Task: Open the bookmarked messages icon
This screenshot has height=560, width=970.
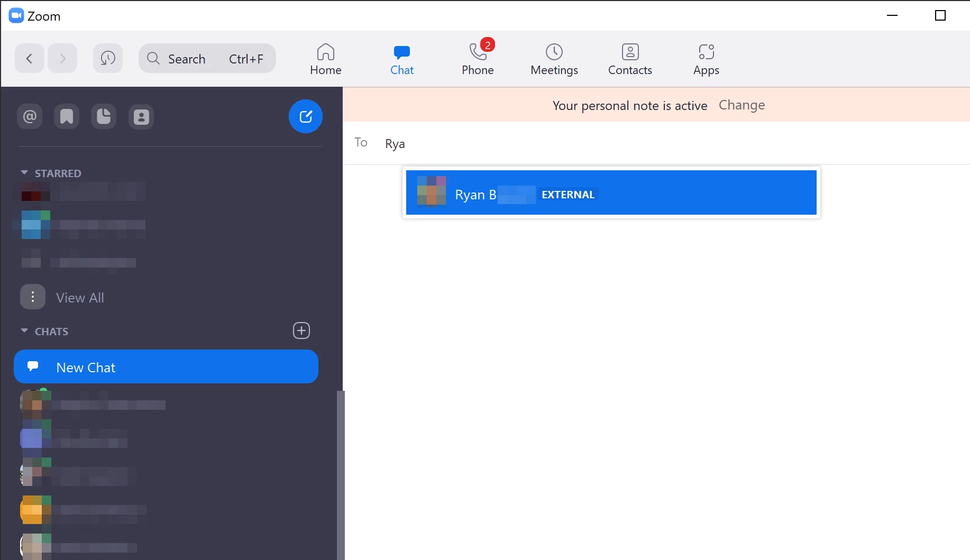Action: [x=67, y=116]
